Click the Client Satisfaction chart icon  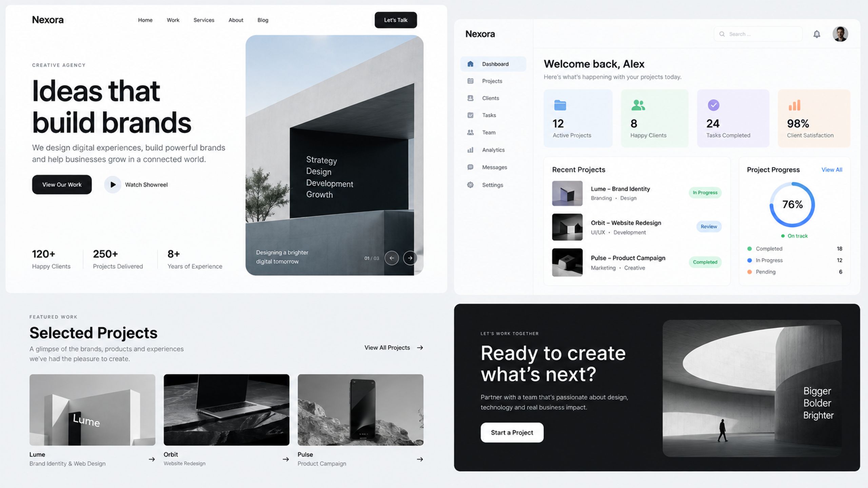[794, 105]
